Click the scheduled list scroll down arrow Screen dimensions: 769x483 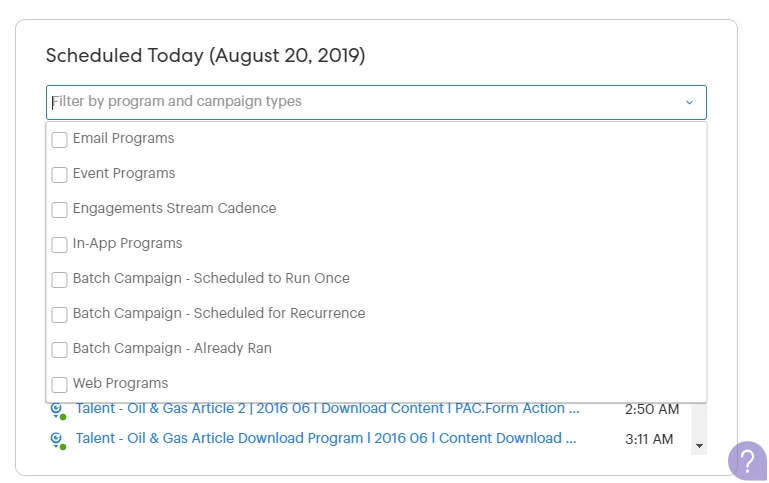pos(699,446)
